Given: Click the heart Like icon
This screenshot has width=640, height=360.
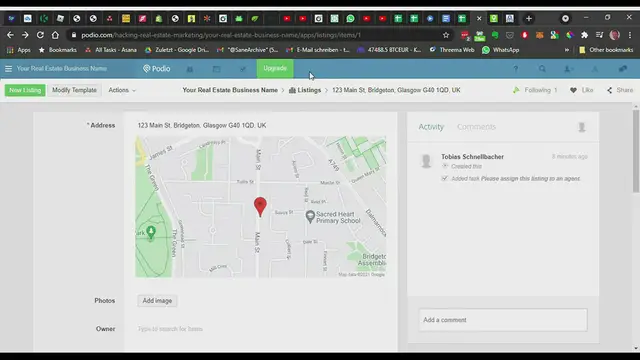Looking at the screenshot, I should pyautogui.click(x=573, y=90).
